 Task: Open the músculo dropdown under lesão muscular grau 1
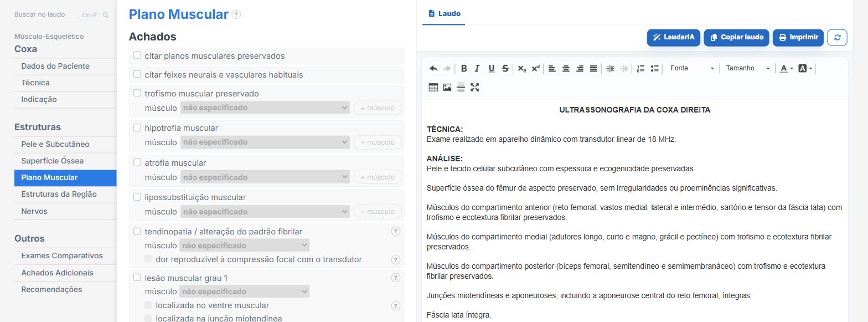coord(244,292)
